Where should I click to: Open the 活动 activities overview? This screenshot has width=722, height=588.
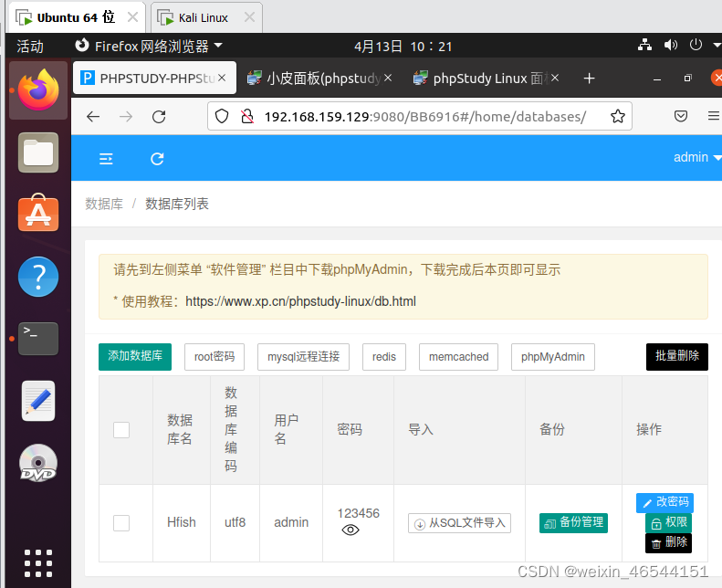30,46
